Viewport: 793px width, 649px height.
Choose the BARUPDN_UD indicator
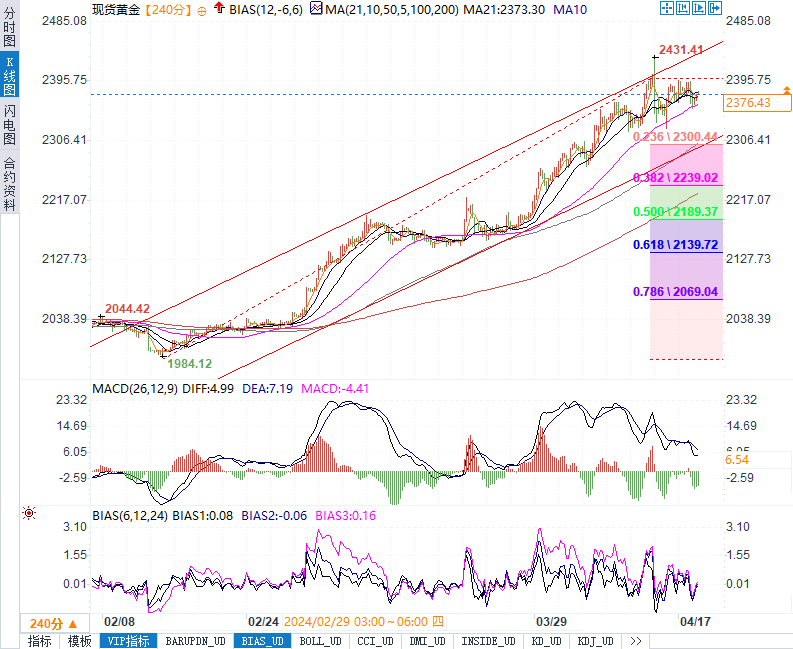tap(196, 641)
